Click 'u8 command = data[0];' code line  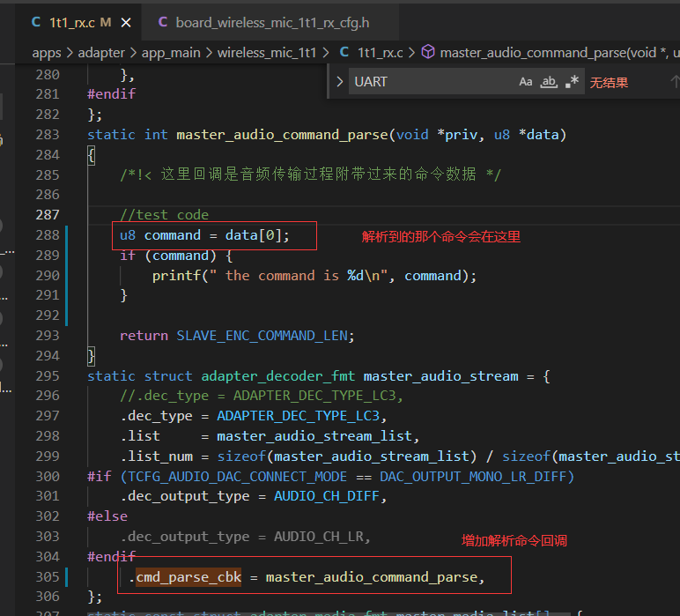[204, 235]
